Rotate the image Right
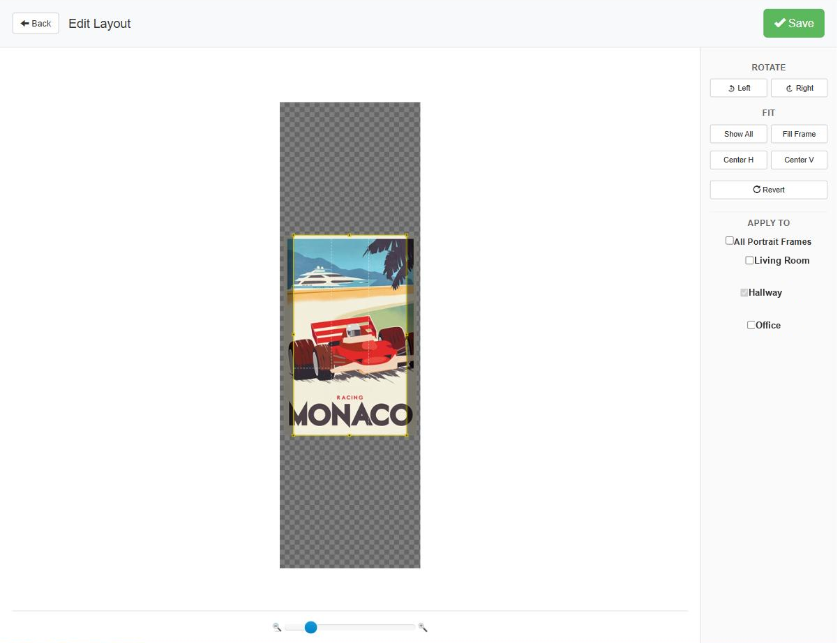 tap(799, 89)
